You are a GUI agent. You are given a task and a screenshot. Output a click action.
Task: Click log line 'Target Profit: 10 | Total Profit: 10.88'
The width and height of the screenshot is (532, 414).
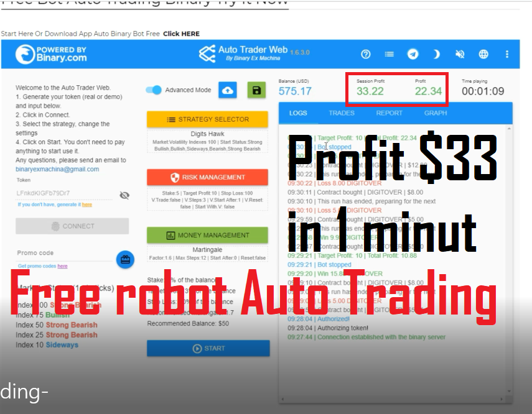[352, 255]
